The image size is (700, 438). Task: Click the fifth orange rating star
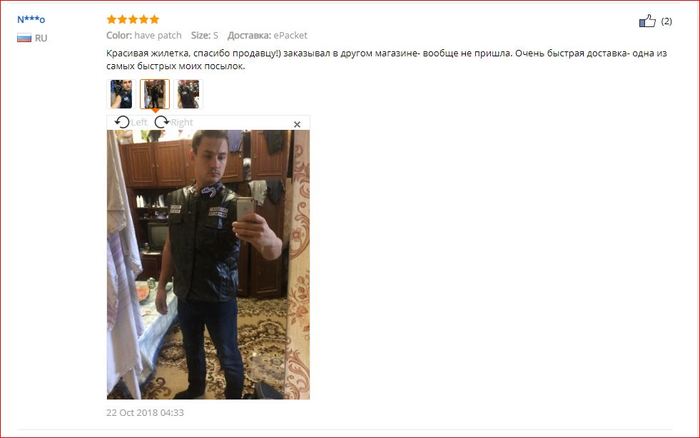[x=154, y=19]
